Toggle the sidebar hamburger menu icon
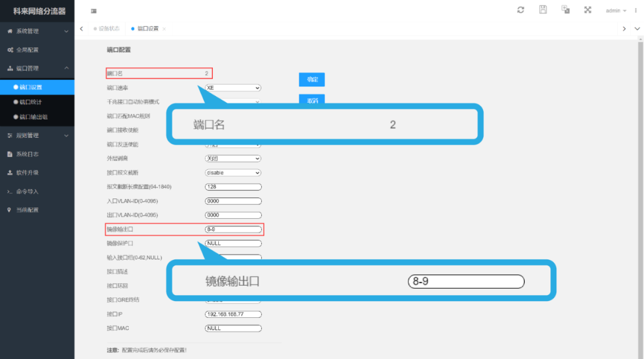The width and height of the screenshot is (644, 359). pos(94,11)
